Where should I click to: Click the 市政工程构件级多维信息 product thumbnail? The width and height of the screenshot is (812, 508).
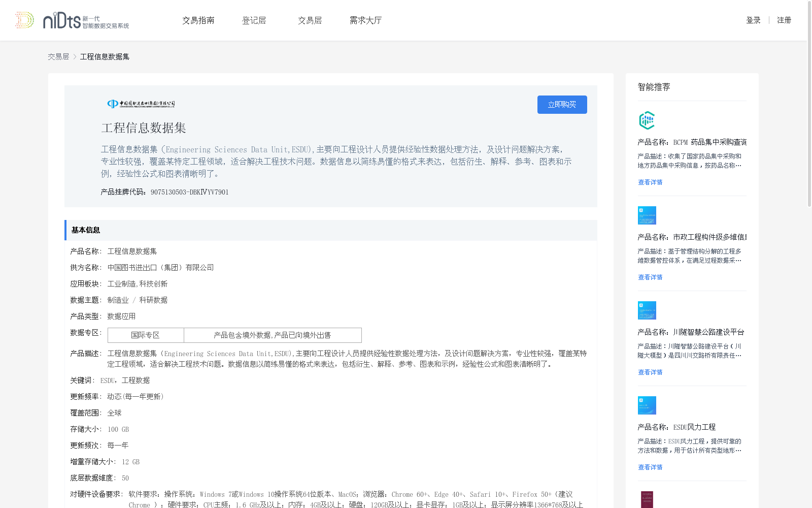coord(647,215)
